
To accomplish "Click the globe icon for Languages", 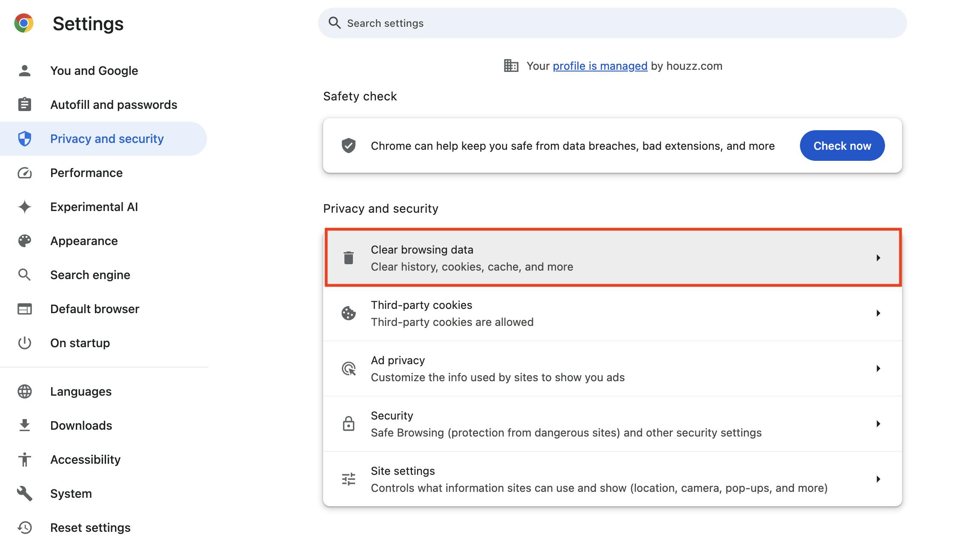I will [25, 391].
